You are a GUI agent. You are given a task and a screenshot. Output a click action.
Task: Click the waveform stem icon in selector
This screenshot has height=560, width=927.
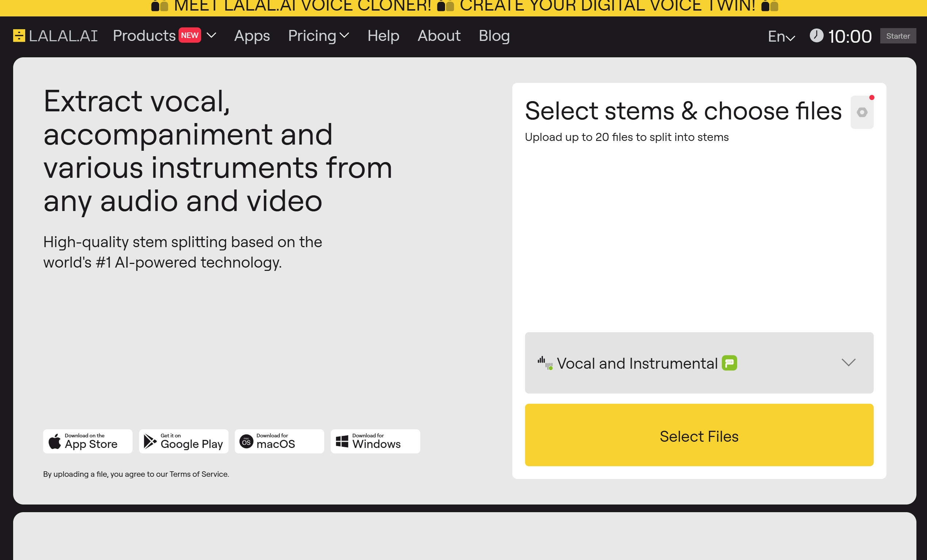click(x=545, y=363)
